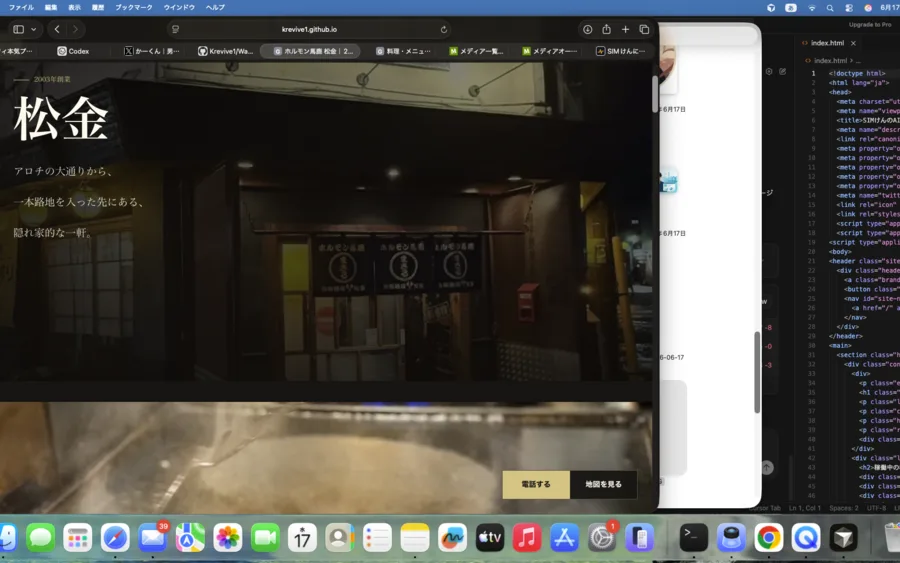Open the ヘルプ menu

click(x=215, y=7)
